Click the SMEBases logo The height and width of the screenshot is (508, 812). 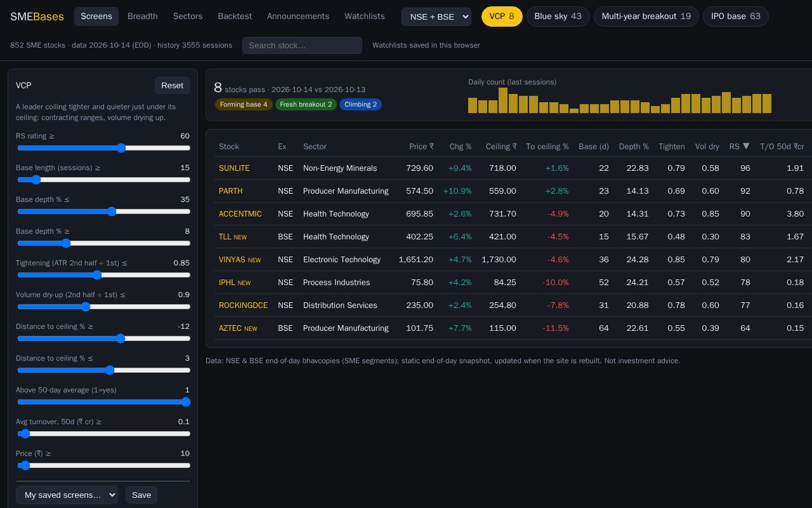point(37,17)
